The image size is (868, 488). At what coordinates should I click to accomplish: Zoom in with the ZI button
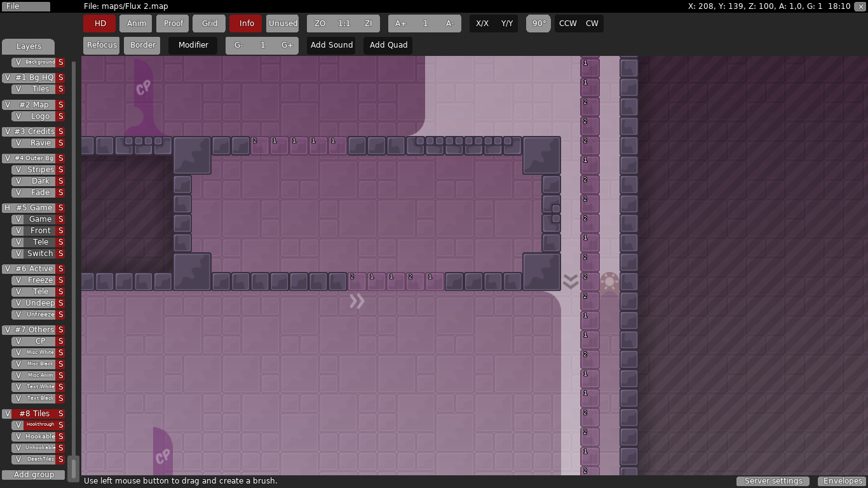tap(368, 24)
